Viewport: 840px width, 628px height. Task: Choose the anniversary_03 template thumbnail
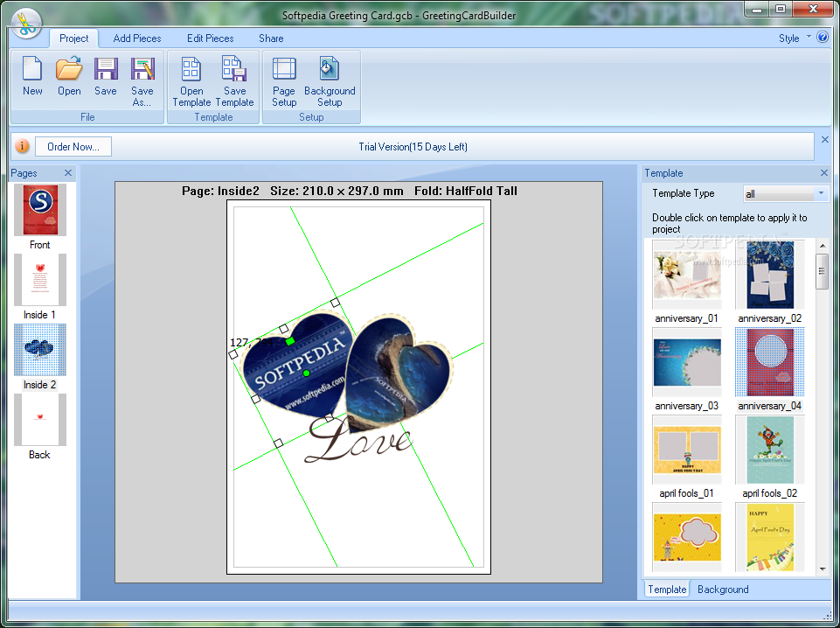click(x=687, y=362)
